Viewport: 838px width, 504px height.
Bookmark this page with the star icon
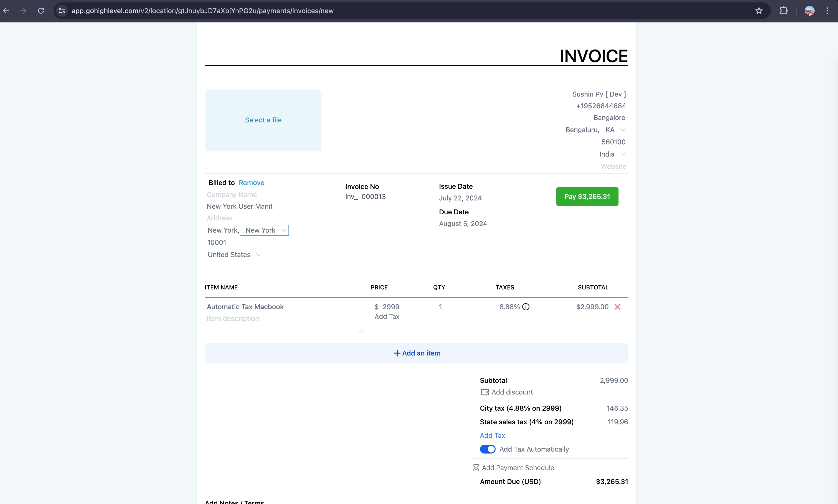(x=758, y=11)
